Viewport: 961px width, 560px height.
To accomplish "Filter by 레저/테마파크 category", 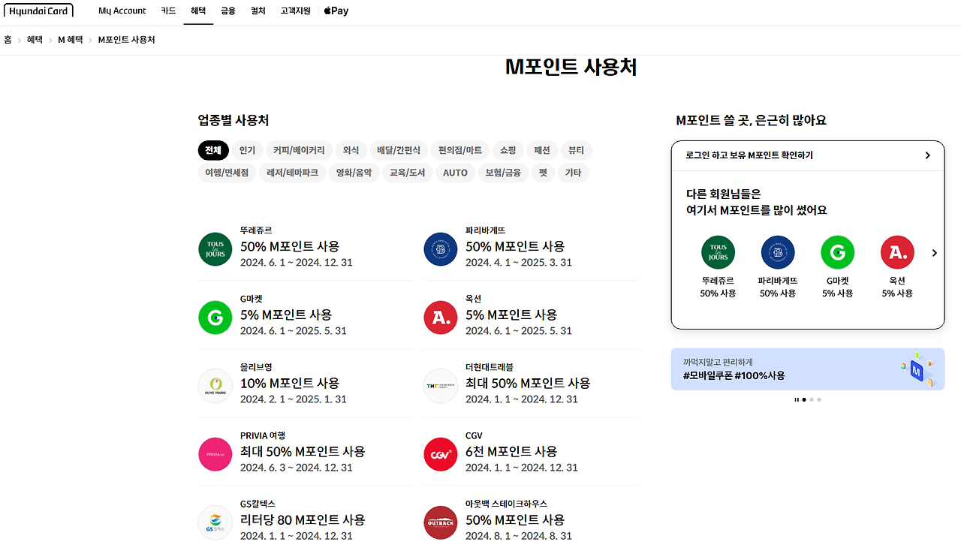I will [293, 173].
